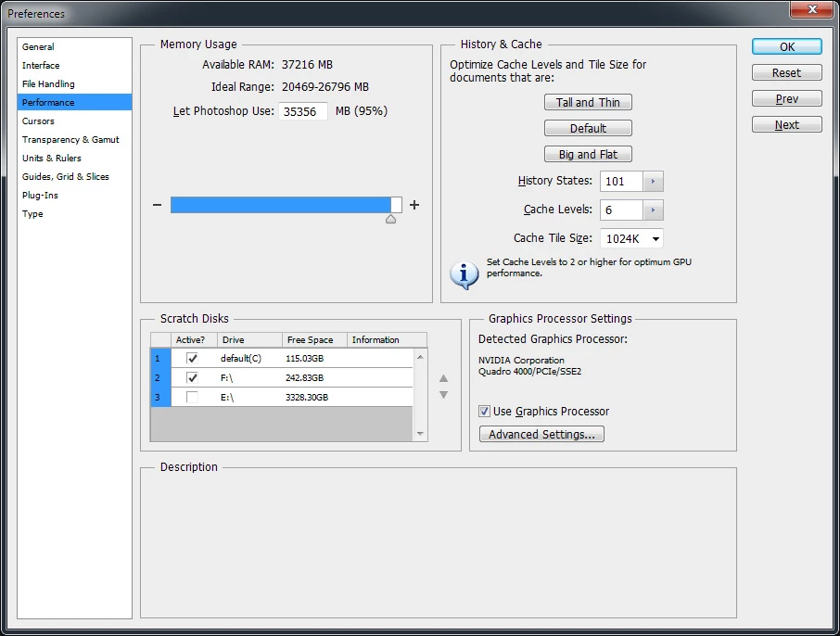Screen dimensions: 840x636
Task: Click scratch disks scrollbar down arrow
Action: 420,434
